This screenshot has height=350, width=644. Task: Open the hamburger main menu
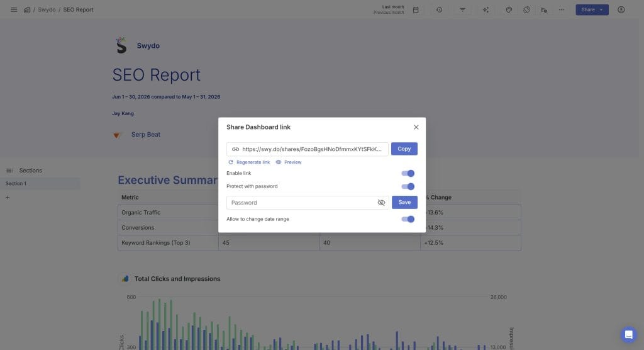click(x=14, y=9)
